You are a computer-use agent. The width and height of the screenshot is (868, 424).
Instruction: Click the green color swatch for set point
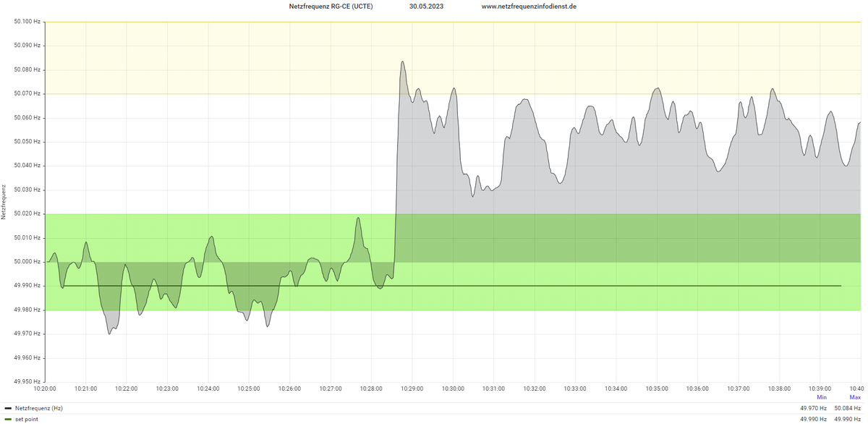[x=8, y=419]
